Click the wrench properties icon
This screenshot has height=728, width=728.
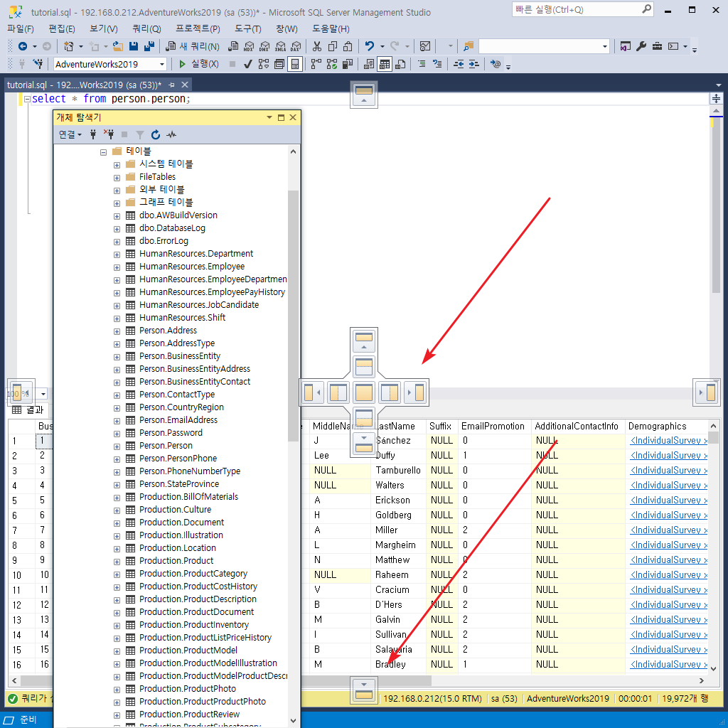click(641, 46)
